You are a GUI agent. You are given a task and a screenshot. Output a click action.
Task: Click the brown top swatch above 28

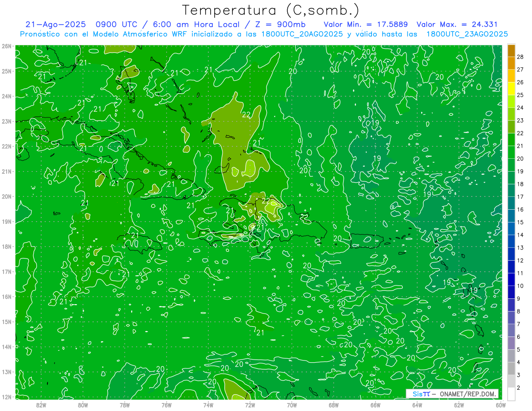pyautogui.click(x=511, y=50)
